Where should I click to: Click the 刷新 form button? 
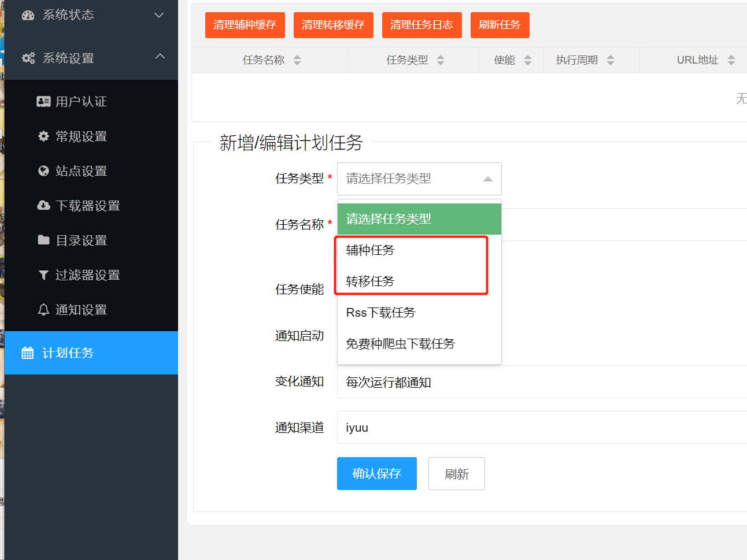point(457,474)
